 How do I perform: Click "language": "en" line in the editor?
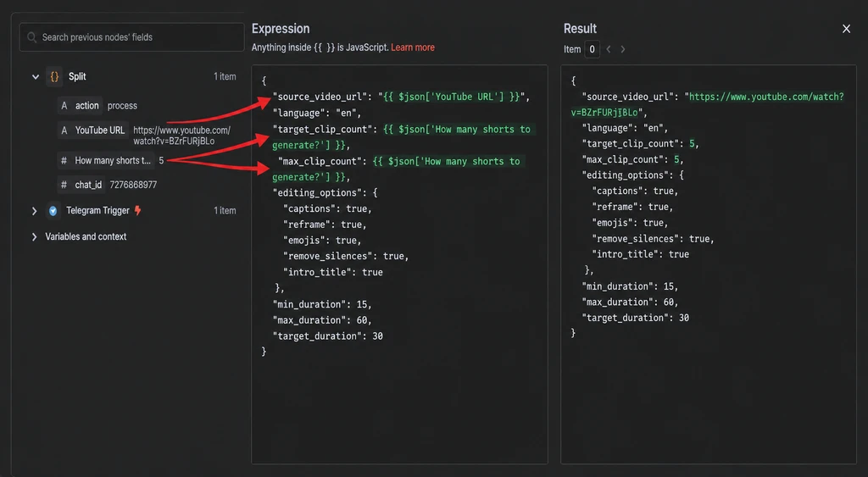(x=317, y=113)
